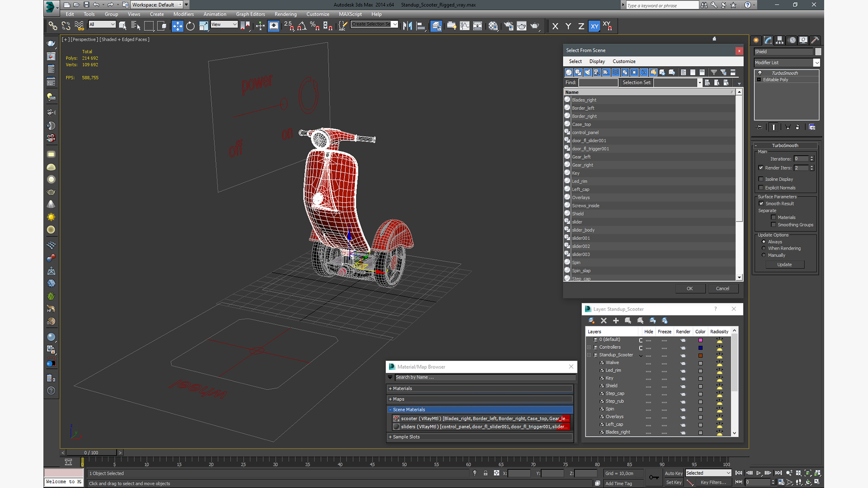Open the Graph Editors menu
This screenshot has height=488, width=868.
tap(250, 14)
